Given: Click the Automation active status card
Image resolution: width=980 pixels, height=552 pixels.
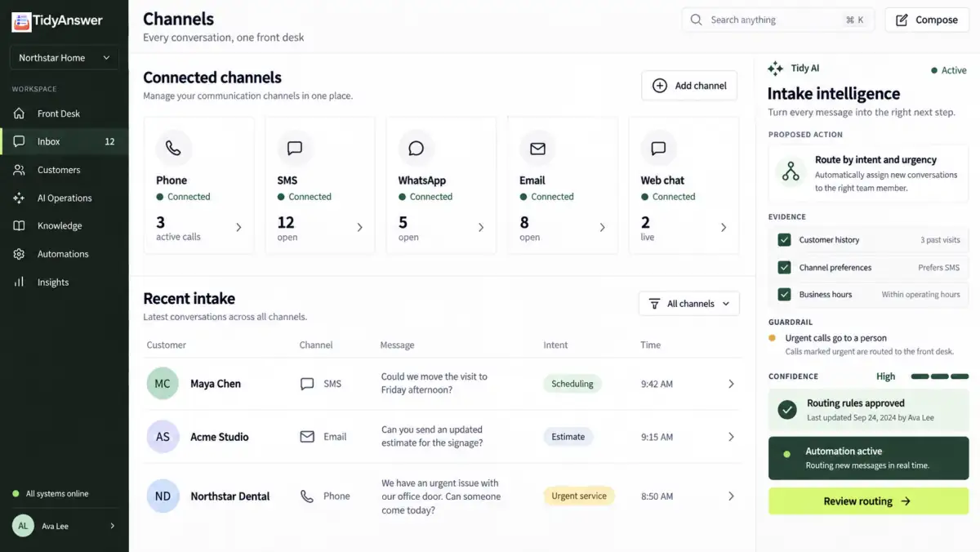Looking at the screenshot, I should pyautogui.click(x=868, y=458).
